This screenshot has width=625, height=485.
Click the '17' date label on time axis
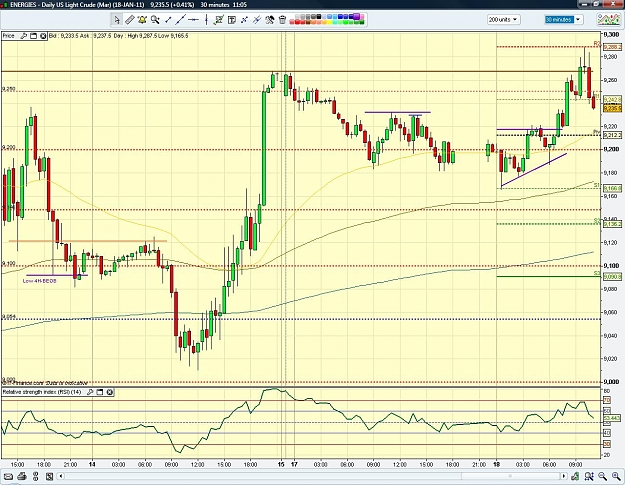click(x=294, y=465)
